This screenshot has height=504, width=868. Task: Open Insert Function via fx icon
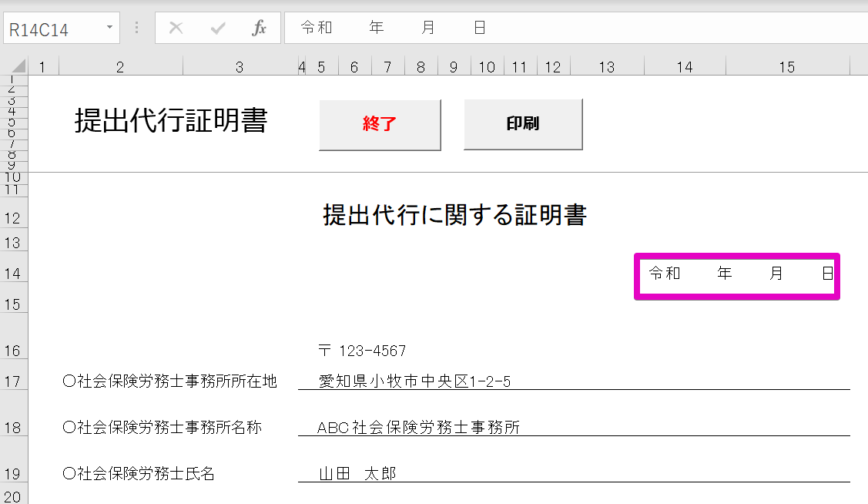click(260, 29)
